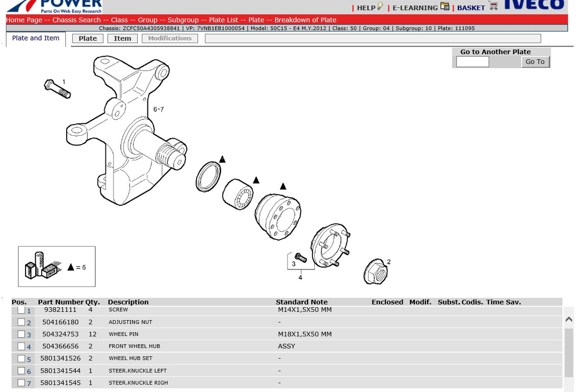The image size is (587, 392).
Task: Tick the checkbox for FRONT WHEEL HUB row
Action: [x=22, y=346]
